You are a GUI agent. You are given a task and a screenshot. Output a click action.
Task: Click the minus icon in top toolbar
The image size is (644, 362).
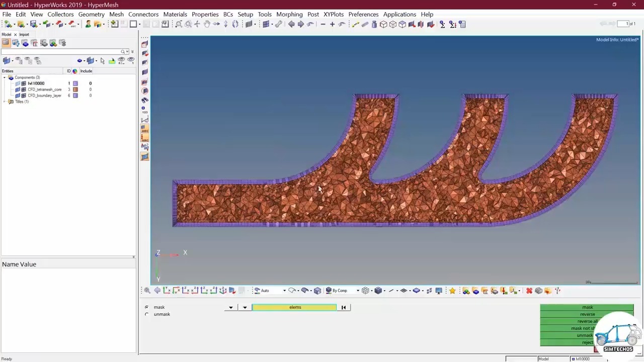pyautogui.click(x=323, y=24)
